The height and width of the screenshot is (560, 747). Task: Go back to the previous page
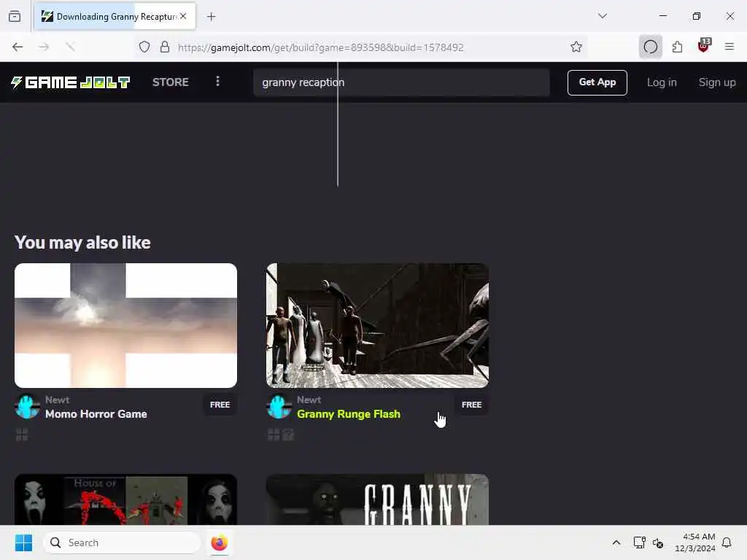(x=18, y=47)
